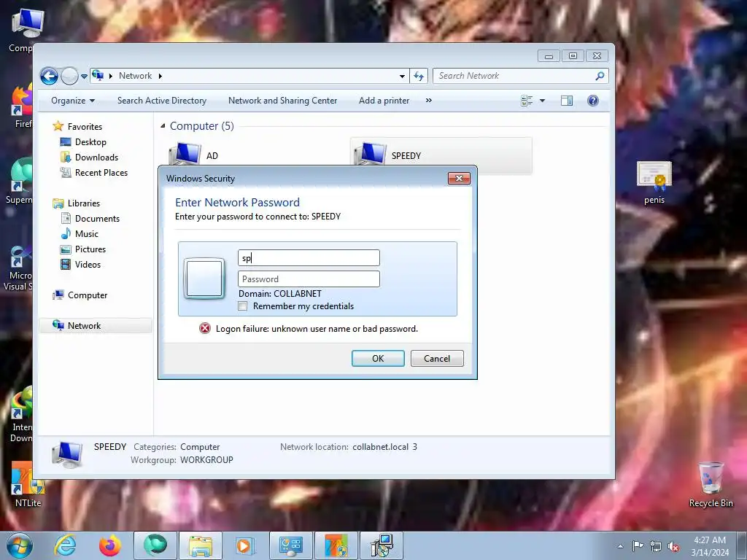Open Network and Sharing Center
747x560 pixels.
(x=282, y=101)
